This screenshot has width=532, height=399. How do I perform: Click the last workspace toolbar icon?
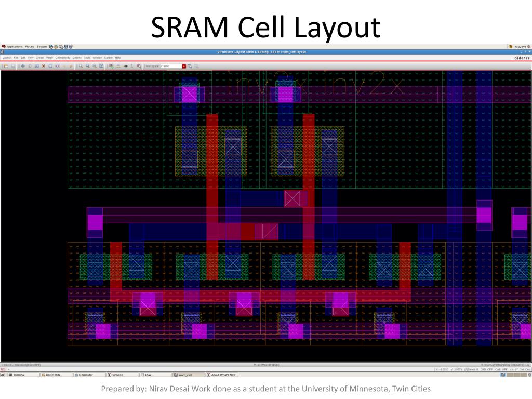(x=196, y=66)
